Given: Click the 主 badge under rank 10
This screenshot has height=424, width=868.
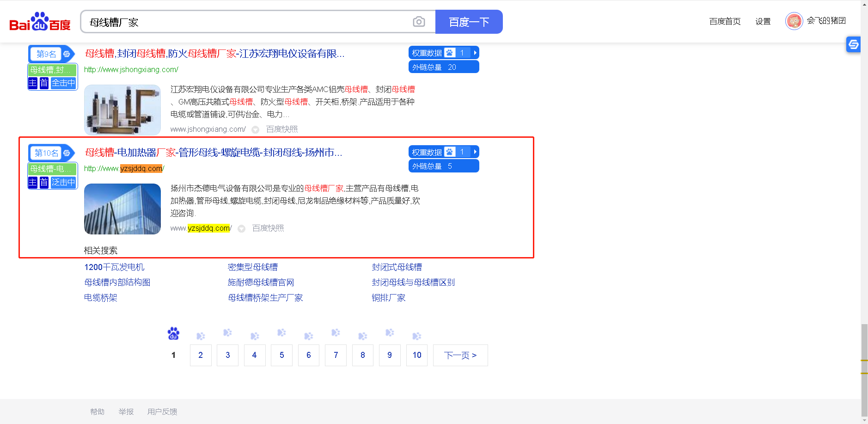Looking at the screenshot, I should pyautogui.click(x=33, y=182).
